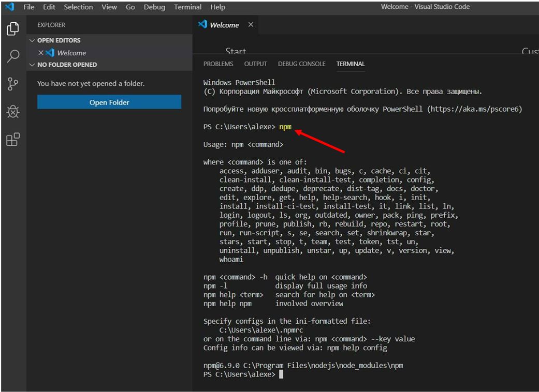Switch to the Debug Console tab
The width and height of the screenshot is (539, 392).
301,64
